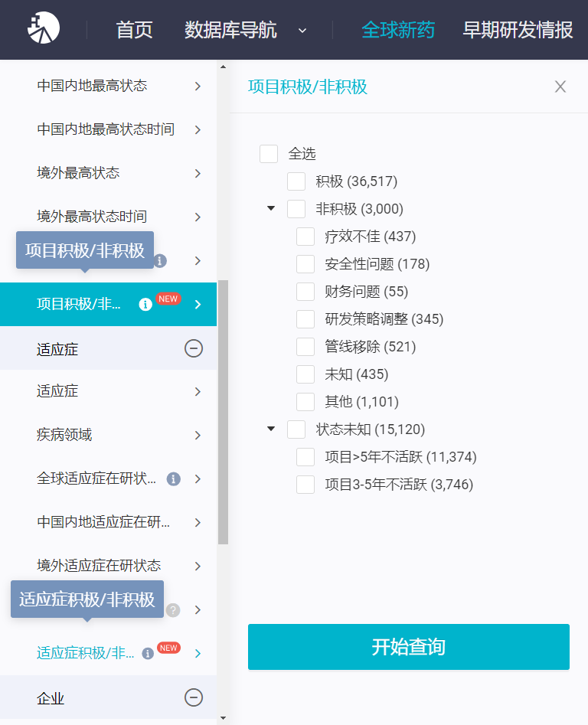
Task: Tick the 全选 checkbox
Action: pyautogui.click(x=269, y=154)
